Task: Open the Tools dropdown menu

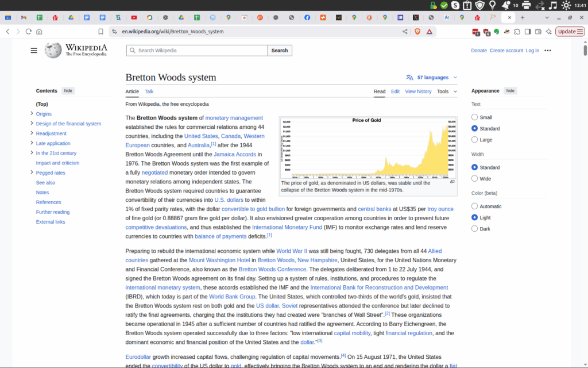Action: (x=447, y=91)
